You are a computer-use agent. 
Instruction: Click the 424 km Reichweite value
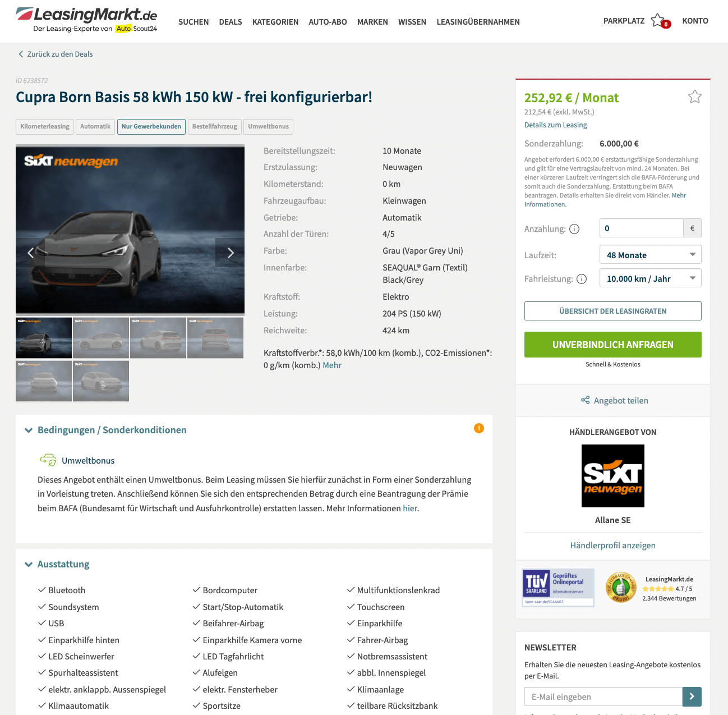click(x=396, y=331)
